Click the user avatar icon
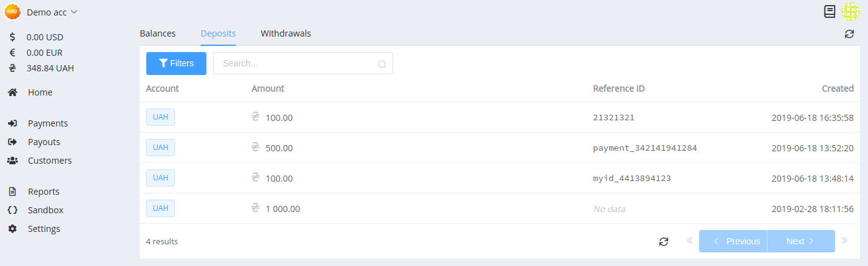This screenshot has width=868, height=266. click(x=851, y=12)
